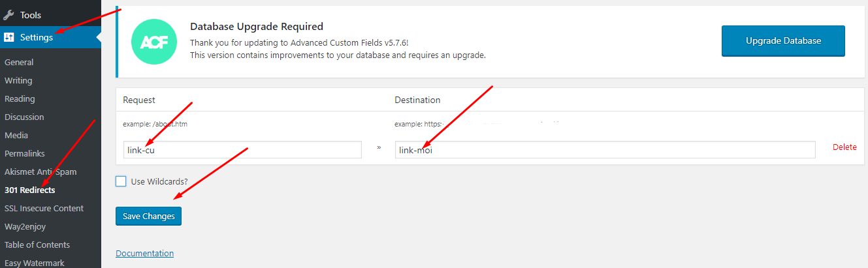
Task: Focus the Request input field
Action: click(x=242, y=150)
